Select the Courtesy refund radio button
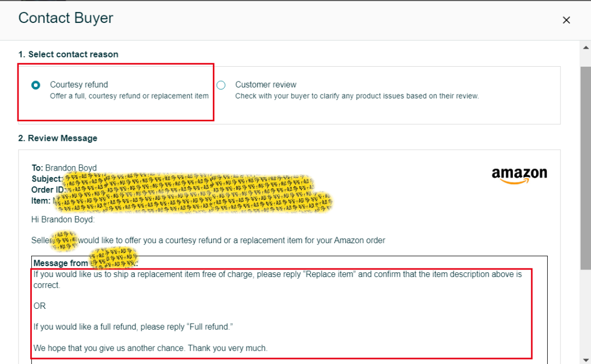591x364 pixels. tap(36, 85)
